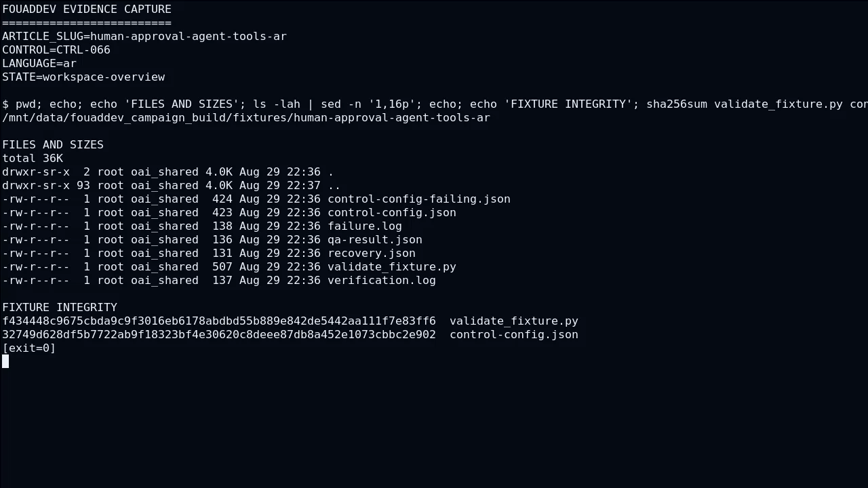Click the control-config-failing.json filename
This screenshot has width=868, height=488.
point(419,199)
